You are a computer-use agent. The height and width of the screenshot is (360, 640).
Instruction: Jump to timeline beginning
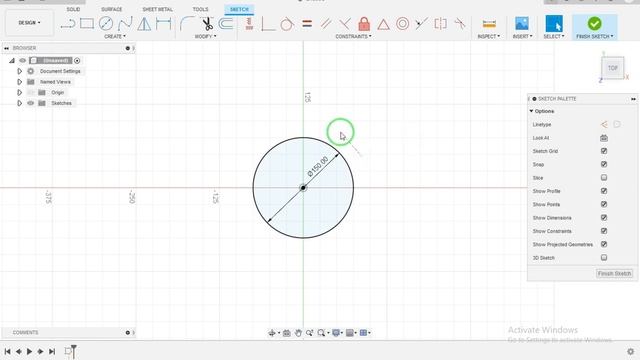pos(7,351)
